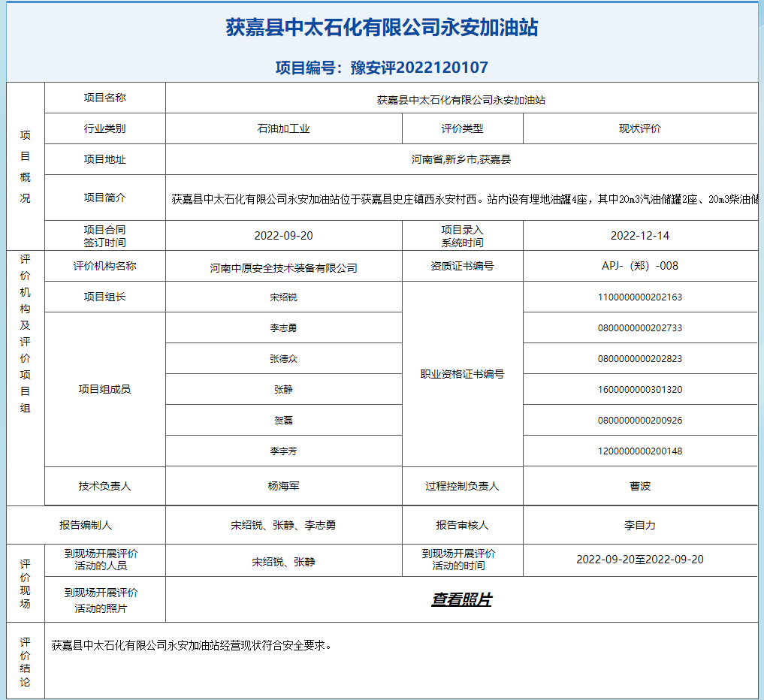The height and width of the screenshot is (700, 764).
Task: Select team leader 宋绍锐 in 项目组长 row
Action: pos(283,297)
